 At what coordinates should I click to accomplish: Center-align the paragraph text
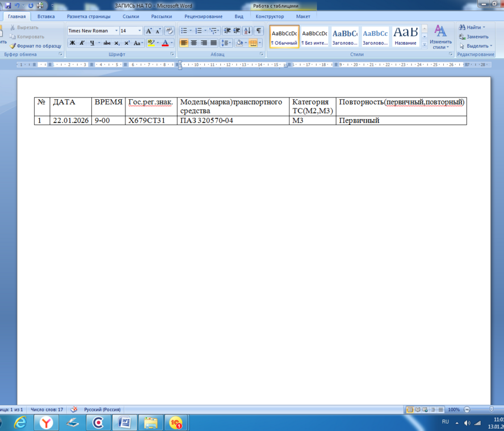194,43
